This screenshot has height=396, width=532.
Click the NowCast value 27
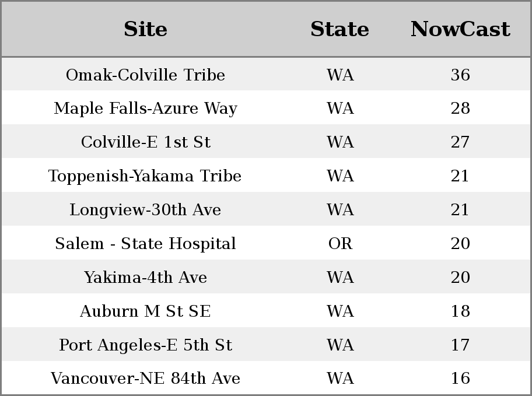point(460,143)
